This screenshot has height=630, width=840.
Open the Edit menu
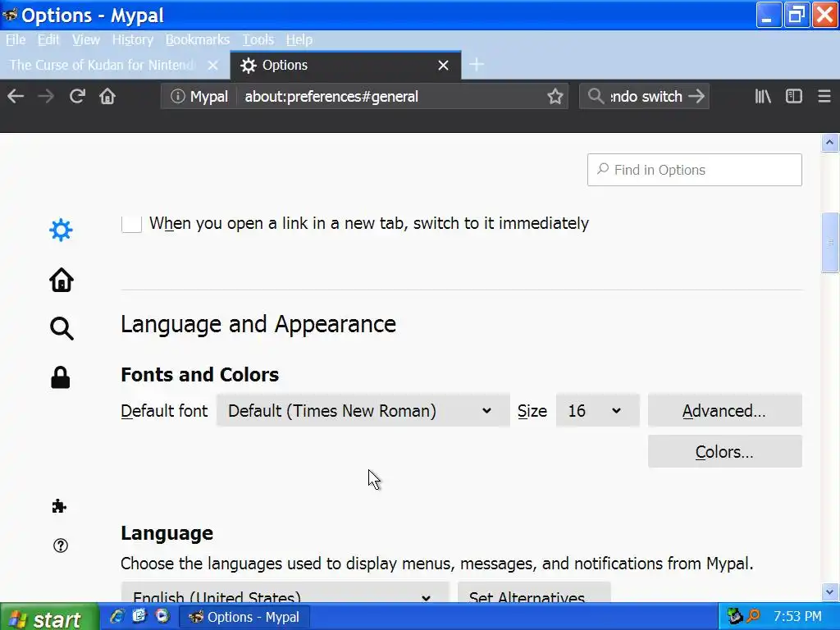48,39
